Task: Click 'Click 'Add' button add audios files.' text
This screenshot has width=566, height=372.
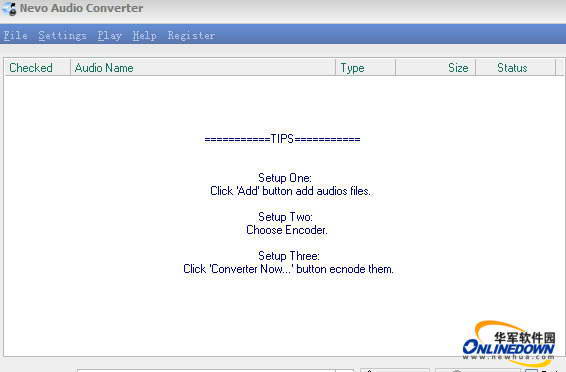Action: click(290, 191)
